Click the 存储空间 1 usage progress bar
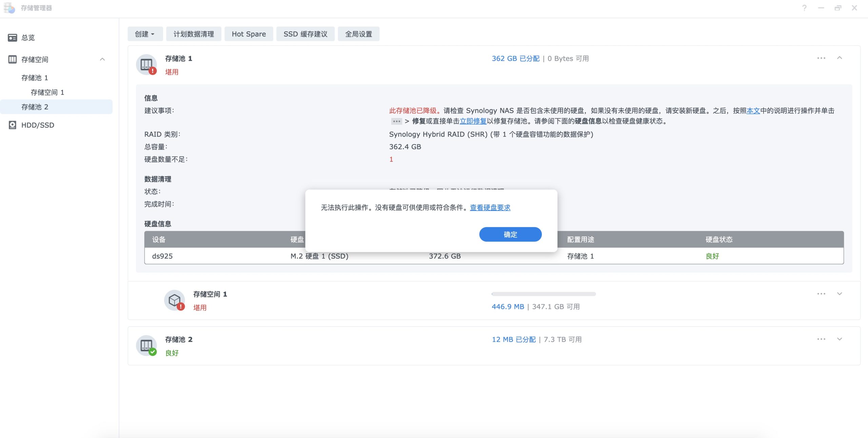Viewport: 868px width, 438px height. point(544,294)
